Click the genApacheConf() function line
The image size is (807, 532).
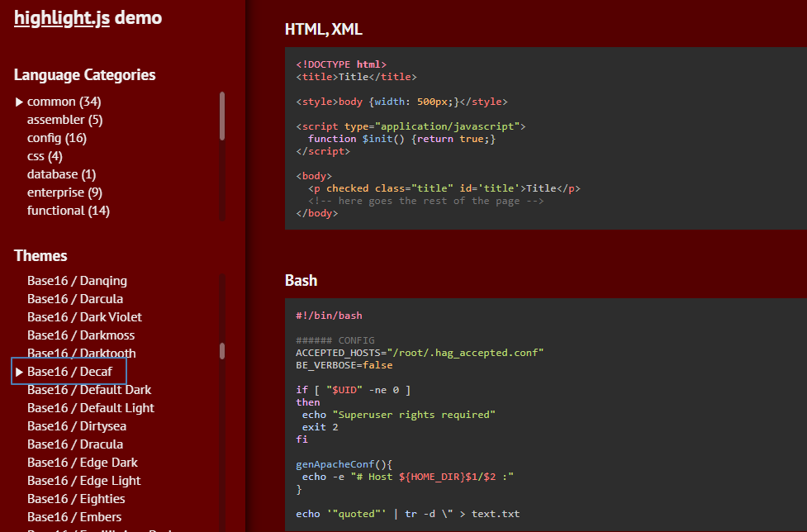pos(344,464)
